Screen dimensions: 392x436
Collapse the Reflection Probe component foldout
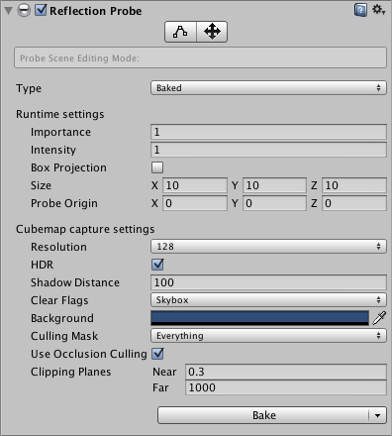tap(8, 11)
